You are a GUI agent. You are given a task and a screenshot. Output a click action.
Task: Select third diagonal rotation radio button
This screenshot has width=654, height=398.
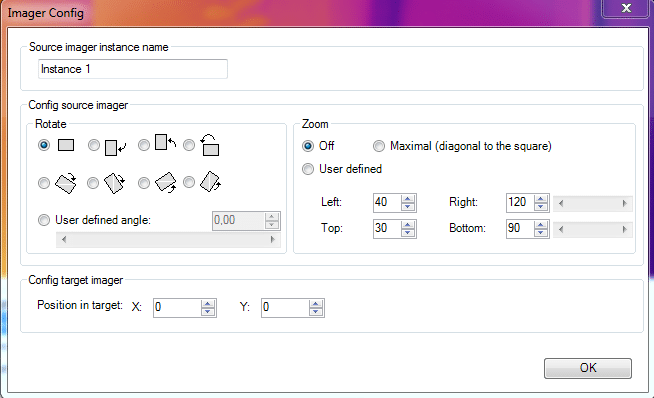(x=144, y=183)
